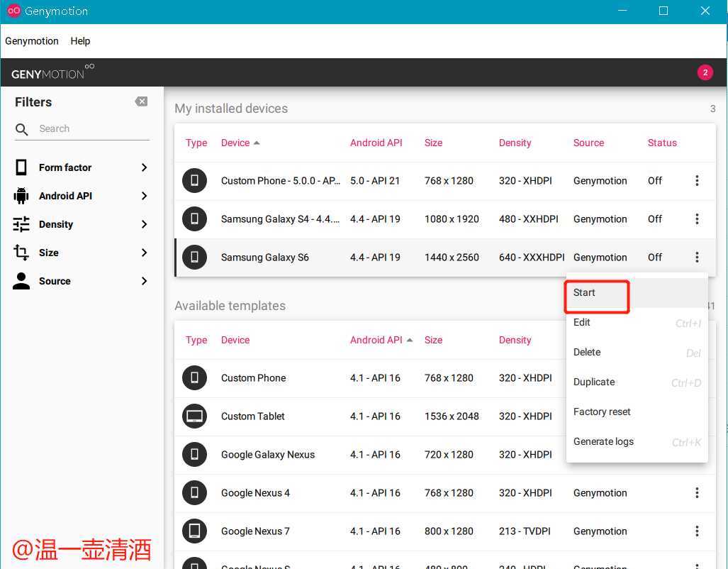Select the Custom Tablet template name
The width and height of the screenshot is (728, 569).
[x=252, y=416]
